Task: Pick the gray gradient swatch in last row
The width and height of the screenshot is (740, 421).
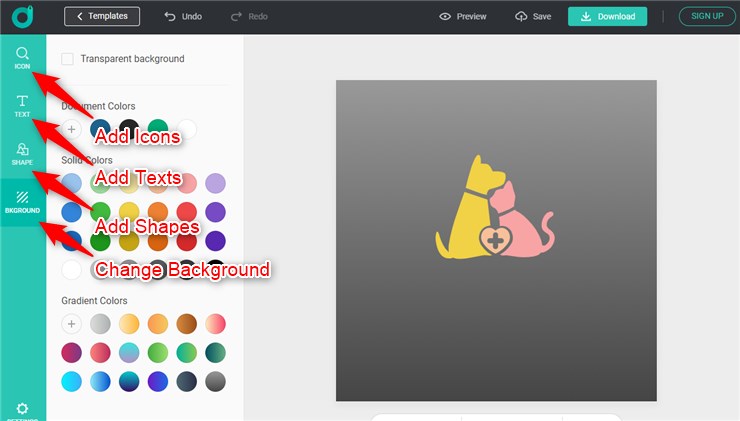Action: (214, 381)
